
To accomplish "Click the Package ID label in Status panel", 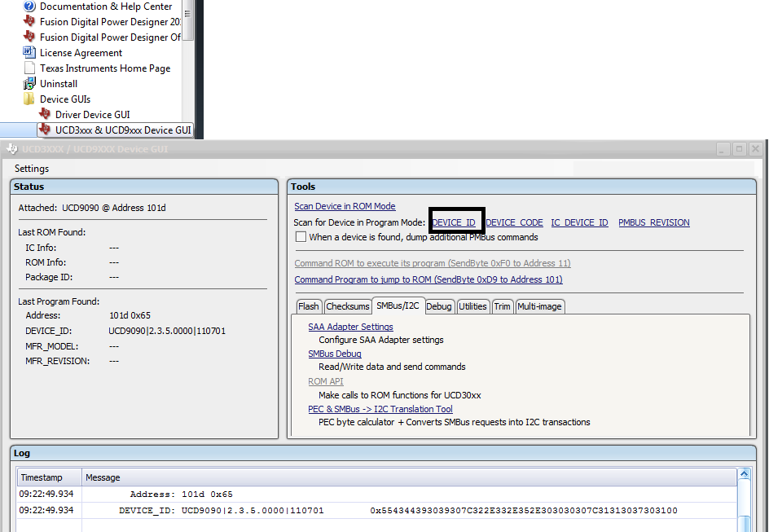I will (49, 277).
